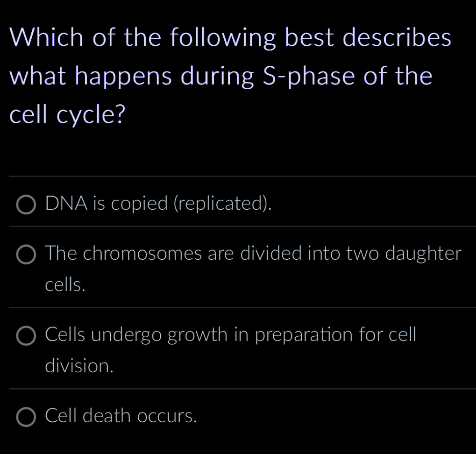Mark the "Cells undergo growth" radio button
This screenshot has height=454, width=476.
click(27, 335)
